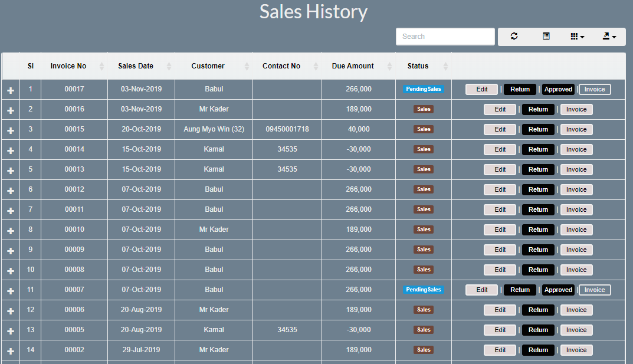Expand row details for invoice 00017
Image resolution: width=633 pixels, height=364 pixels.
pos(10,89)
